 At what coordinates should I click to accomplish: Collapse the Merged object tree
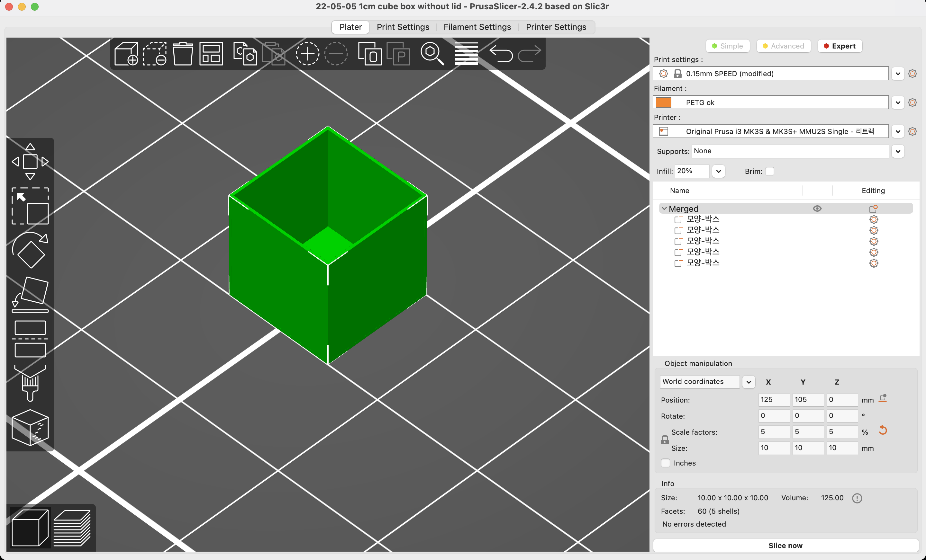[x=664, y=209]
